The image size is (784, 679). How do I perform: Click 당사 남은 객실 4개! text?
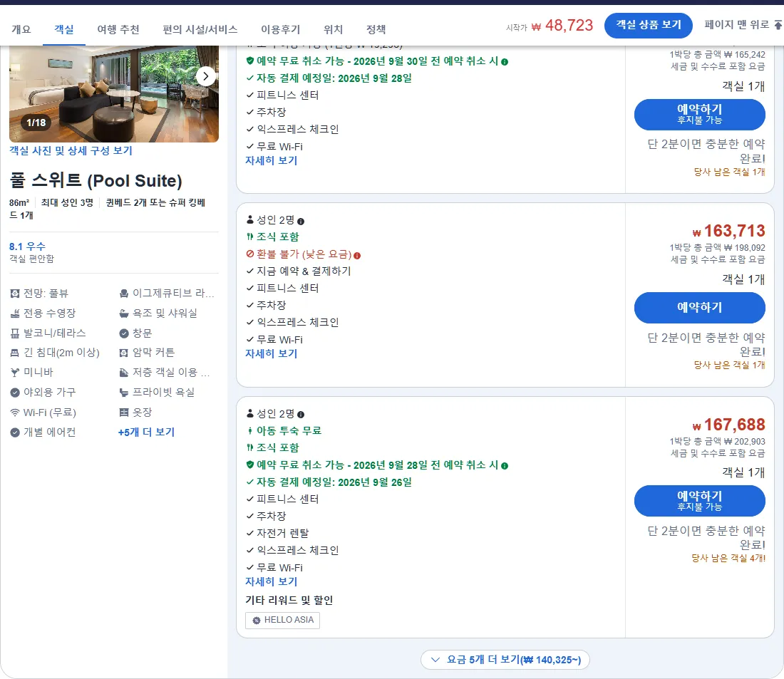[728, 558]
